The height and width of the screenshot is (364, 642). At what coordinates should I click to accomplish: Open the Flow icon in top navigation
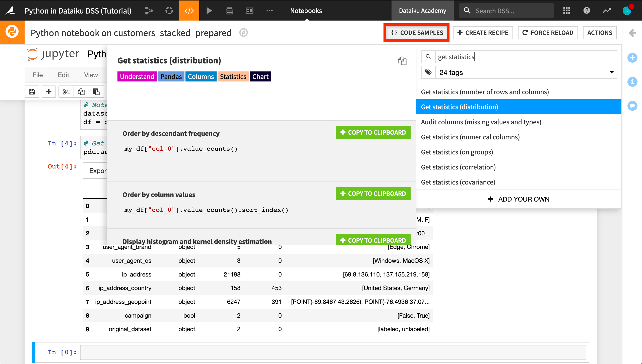click(x=149, y=11)
